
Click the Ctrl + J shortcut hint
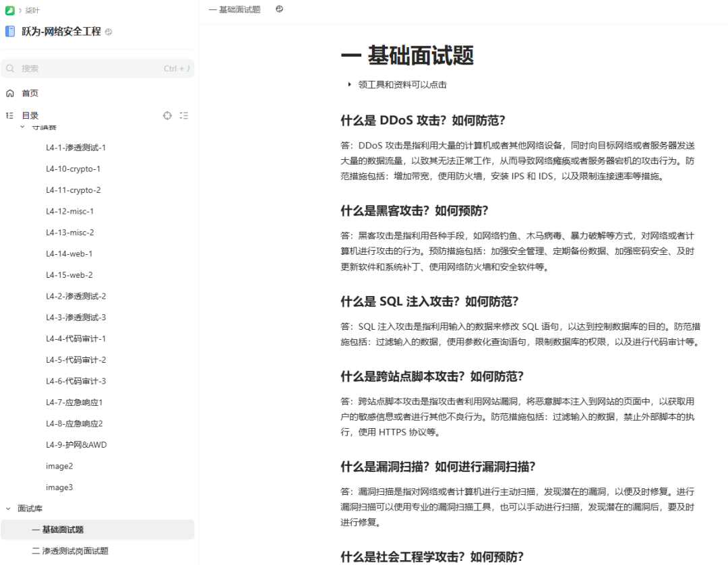click(x=177, y=69)
